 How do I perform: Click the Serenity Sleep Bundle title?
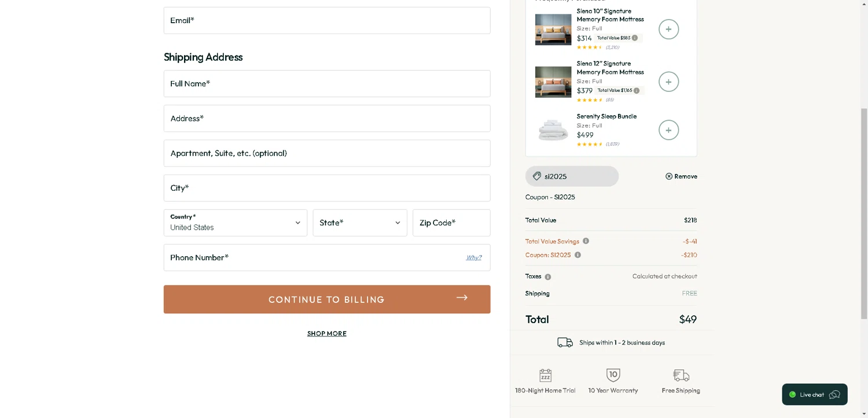(606, 116)
